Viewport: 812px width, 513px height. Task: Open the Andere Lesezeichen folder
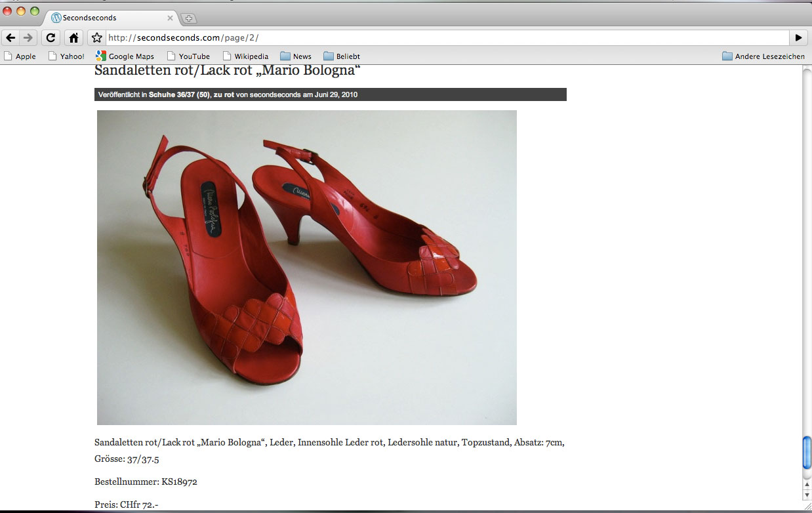click(763, 56)
